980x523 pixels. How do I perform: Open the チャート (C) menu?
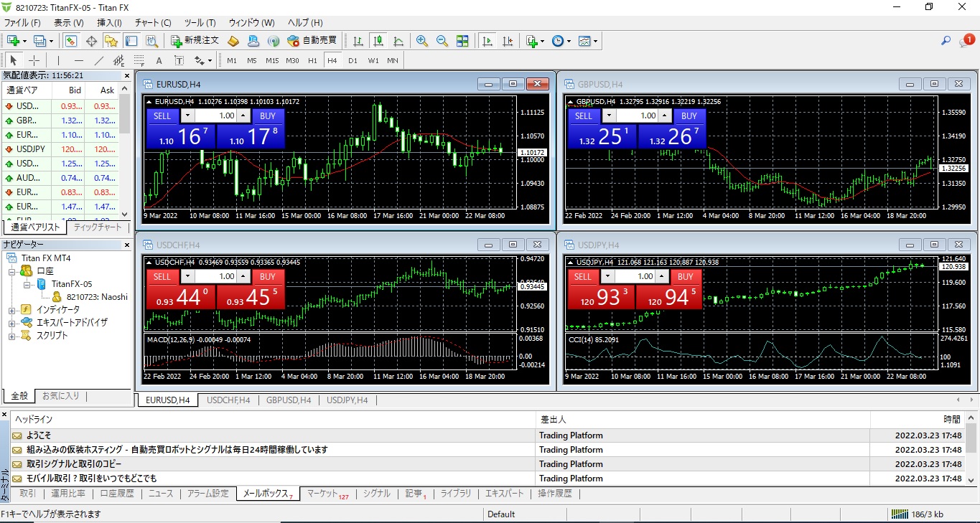coord(153,23)
